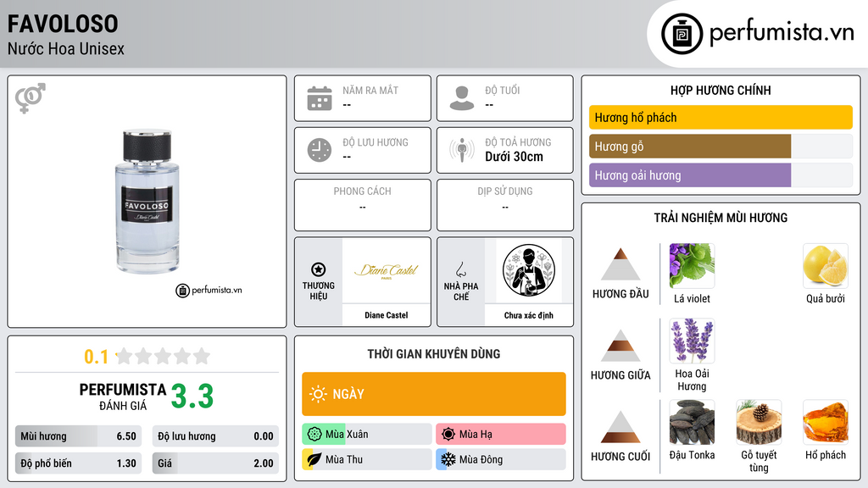Click the nose icon above Nhà pha chế
The image size is (868, 488).
(x=460, y=269)
